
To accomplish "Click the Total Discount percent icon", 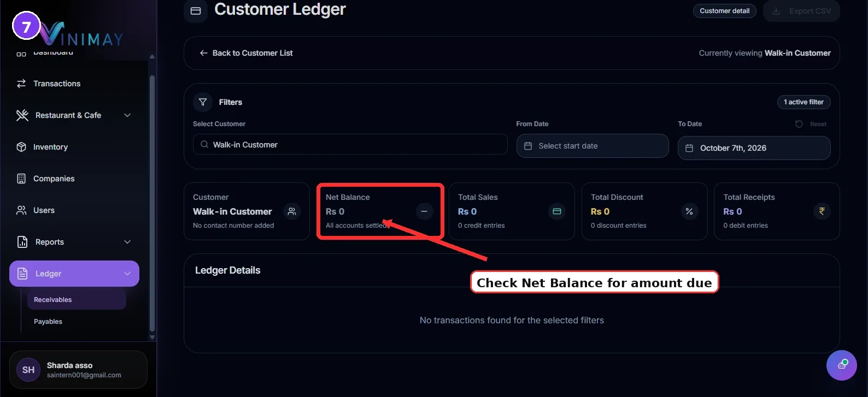I will coord(689,211).
